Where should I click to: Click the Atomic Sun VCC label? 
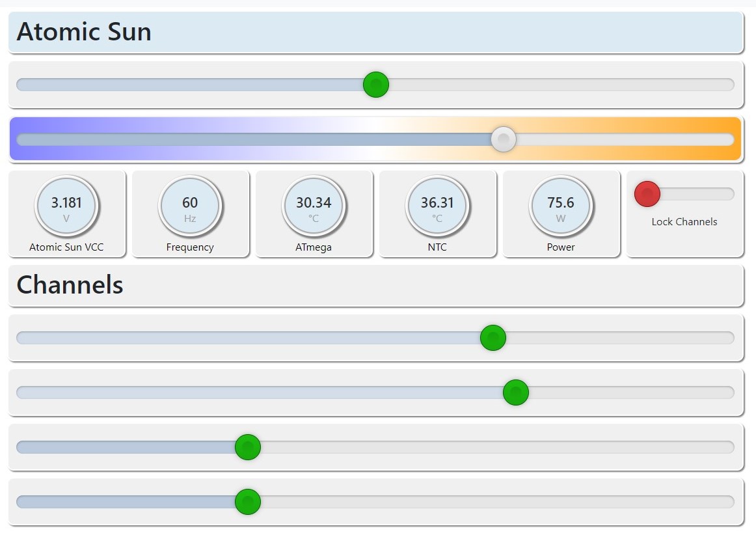tap(66, 247)
